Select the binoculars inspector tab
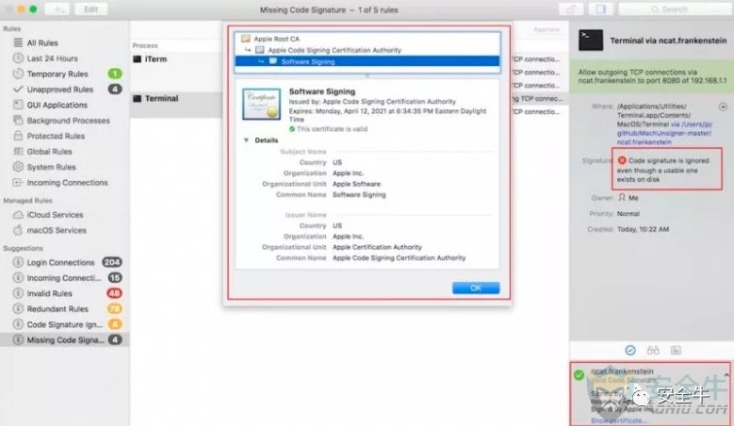The height and width of the screenshot is (426, 734). coord(653,350)
